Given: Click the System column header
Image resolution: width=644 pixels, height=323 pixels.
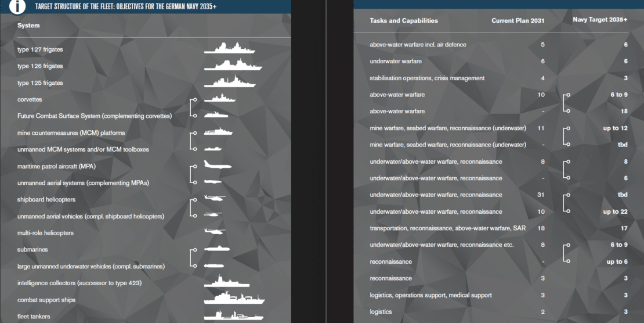Looking at the screenshot, I should coord(28,26).
